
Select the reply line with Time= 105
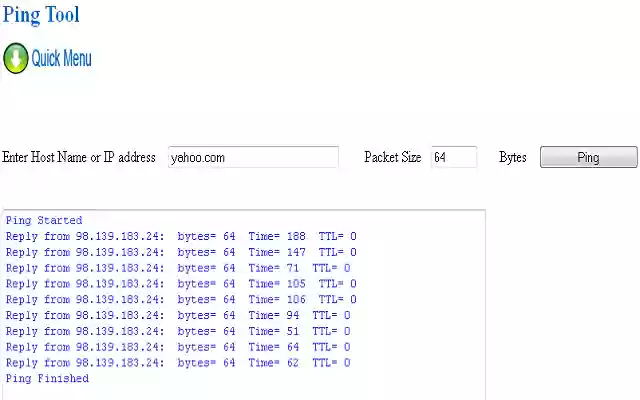(x=181, y=284)
